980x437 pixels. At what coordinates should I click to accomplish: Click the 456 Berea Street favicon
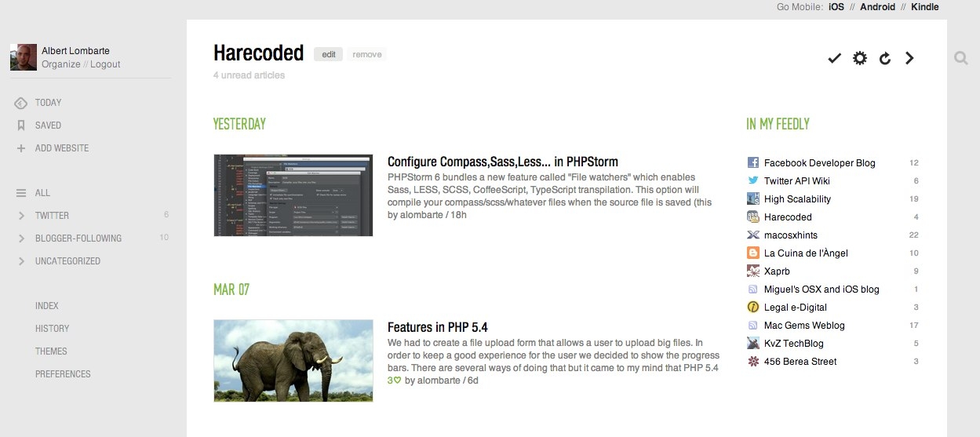pyautogui.click(x=753, y=362)
